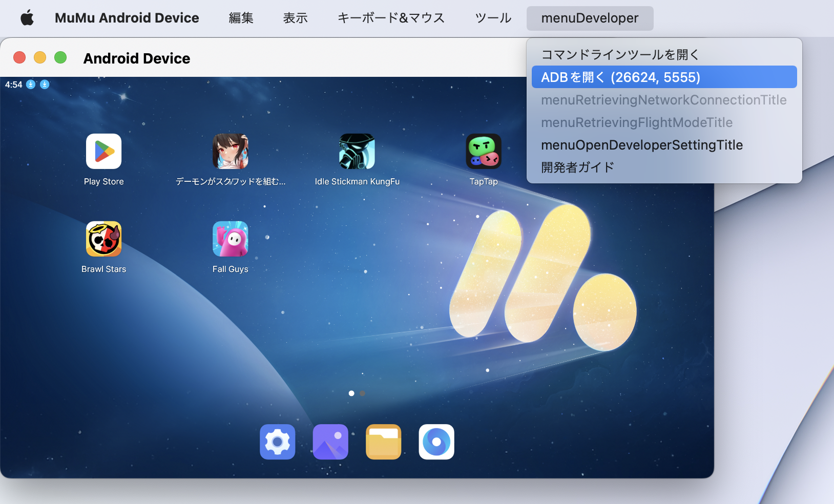Click menuOpenDeveloperSettingTitle menu item

[641, 145]
